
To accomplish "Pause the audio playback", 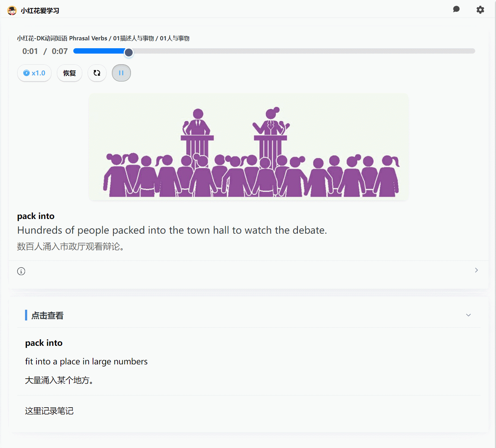I will [x=121, y=73].
